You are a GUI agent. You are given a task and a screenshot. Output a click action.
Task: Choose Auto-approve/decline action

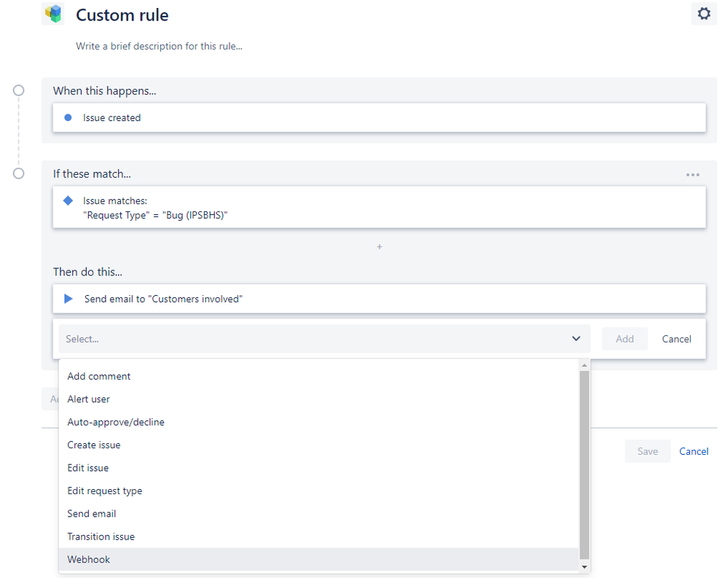tap(318, 422)
